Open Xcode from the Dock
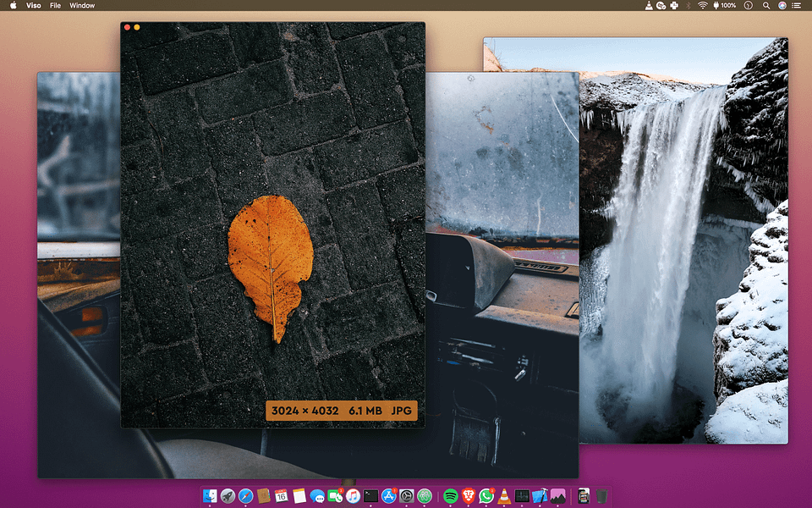Viewport: 812px width, 508px height. pos(540,496)
